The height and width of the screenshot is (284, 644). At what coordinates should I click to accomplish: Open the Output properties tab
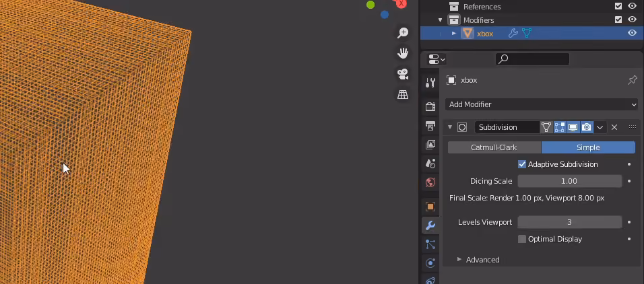click(x=430, y=126)
